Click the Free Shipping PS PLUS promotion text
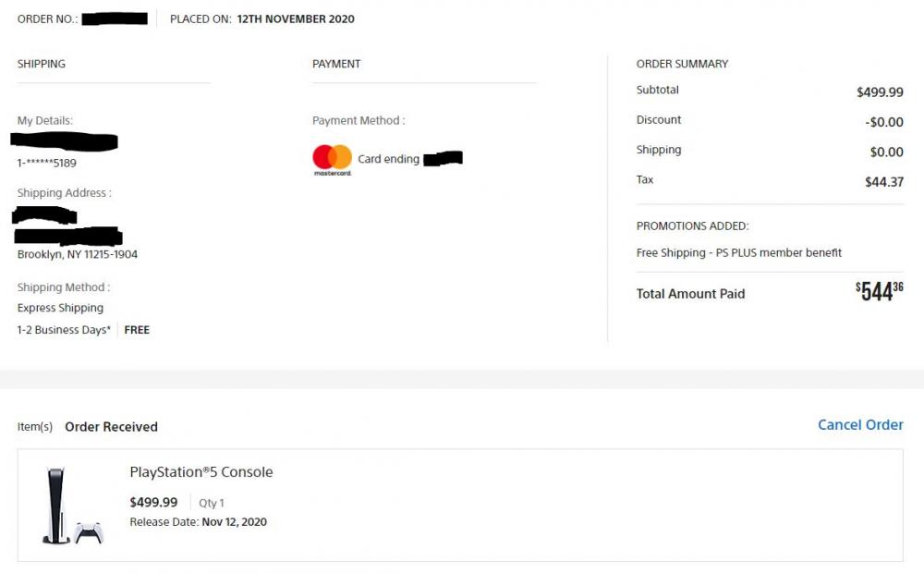The width and height of the screenshot is (924, 573). tap(739, 252)
